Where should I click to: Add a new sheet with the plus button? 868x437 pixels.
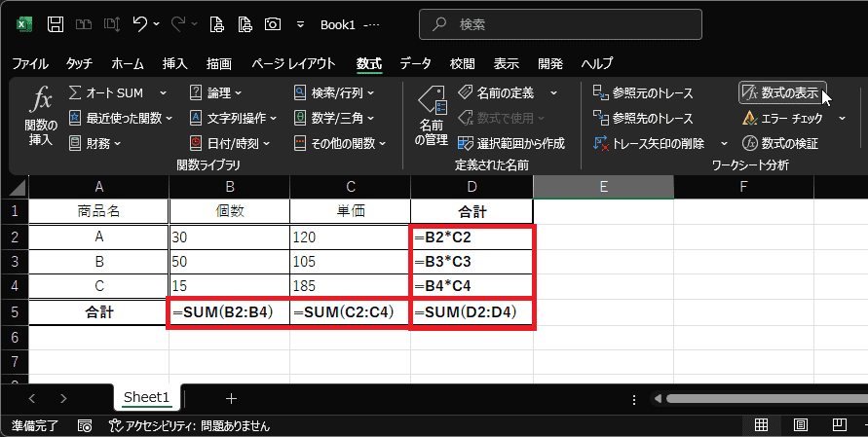tap(231, 398)
